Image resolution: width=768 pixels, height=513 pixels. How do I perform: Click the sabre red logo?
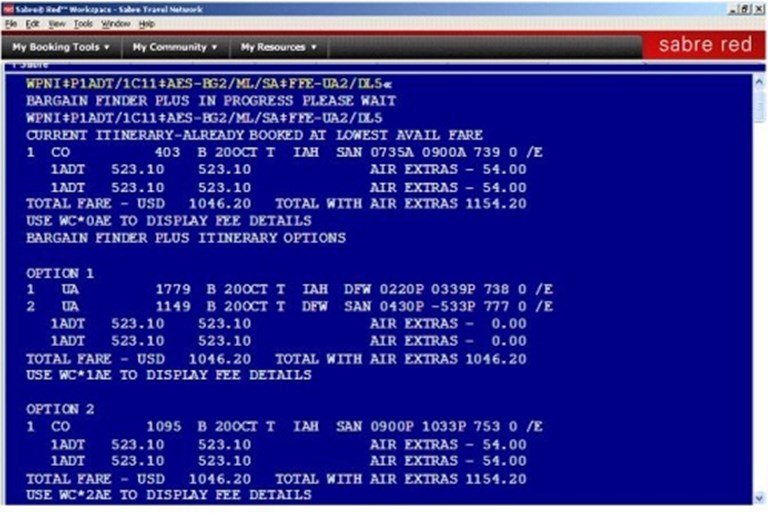[705, 45]
